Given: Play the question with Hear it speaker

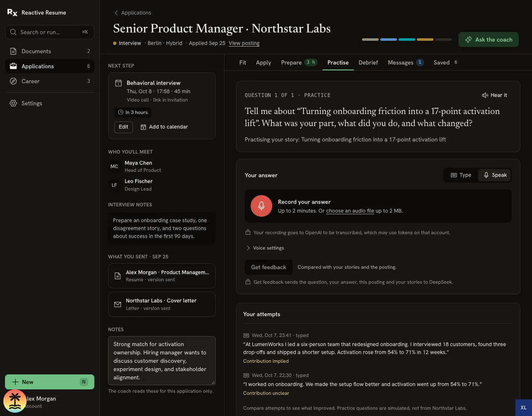Looking at the screenshot, I should [x=485, y=95].
